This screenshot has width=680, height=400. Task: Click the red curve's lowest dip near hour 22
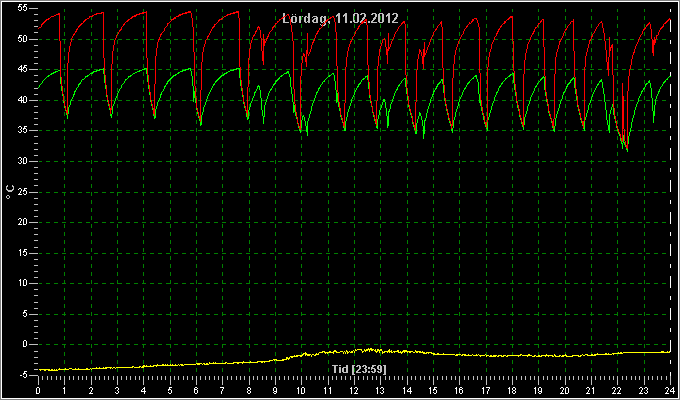pos(627,148)
